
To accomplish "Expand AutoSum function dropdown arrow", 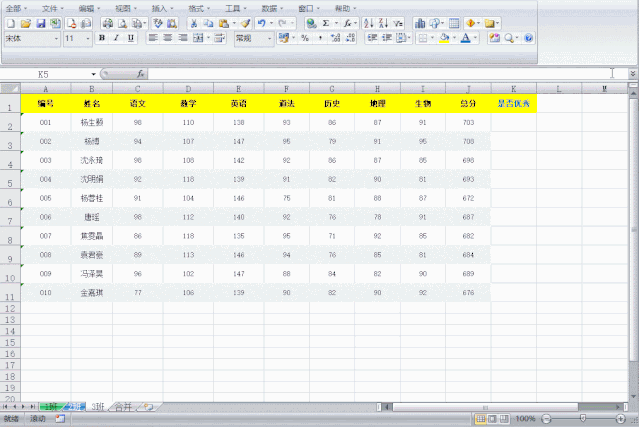I will (x=336, y=24).
